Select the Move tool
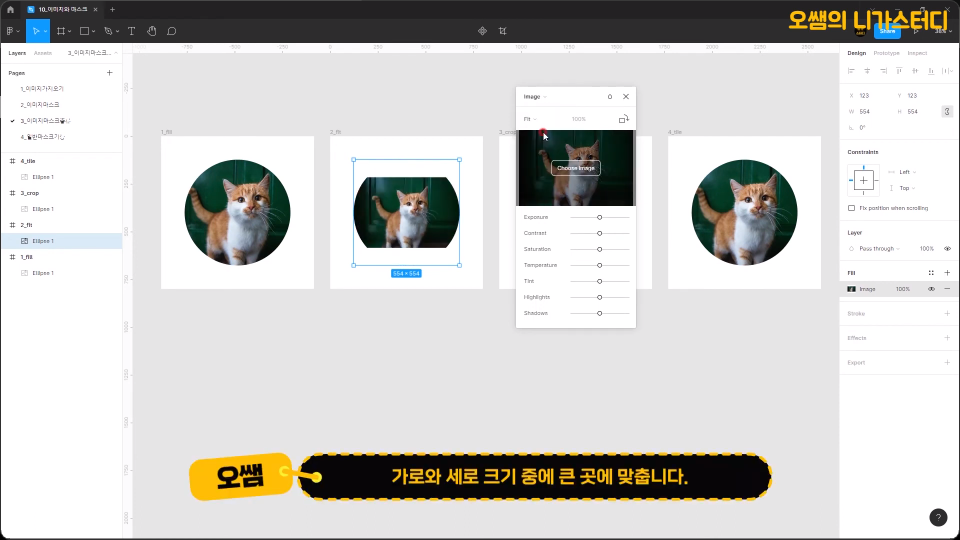The width and height of the screenshot is (960, 540). coord(36,31)
